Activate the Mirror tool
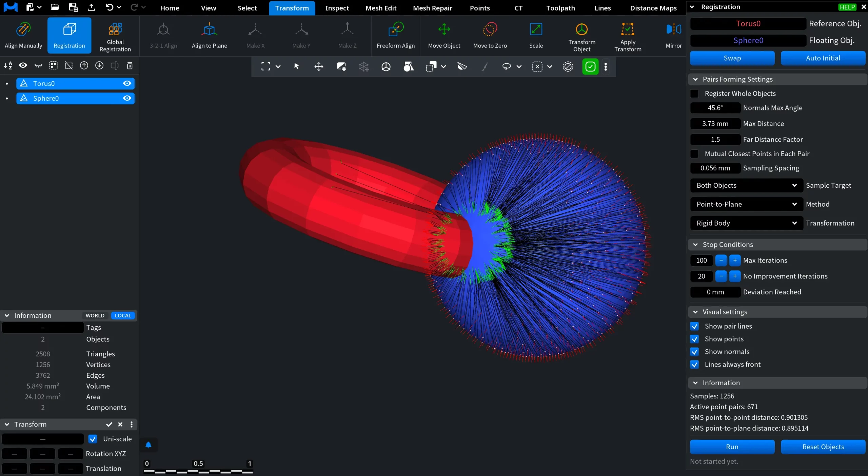The image size is (868, 476). point(673,35)
